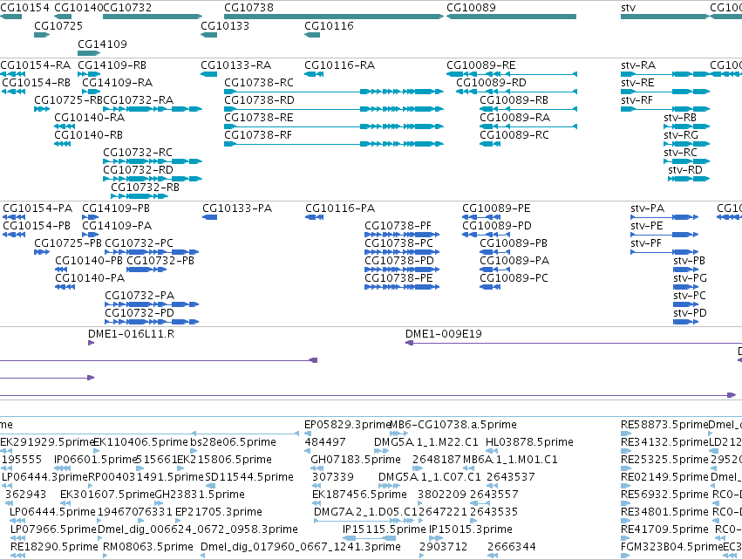Click the CG10116 gene label
This screenshot has width=742, height=560.
click(x=329, y=25)
